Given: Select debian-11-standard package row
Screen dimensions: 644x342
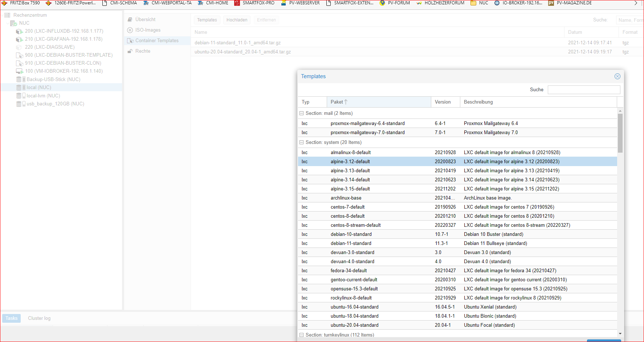Looking at the screenshot, I should pyautogui.click(x=457, y=244).
